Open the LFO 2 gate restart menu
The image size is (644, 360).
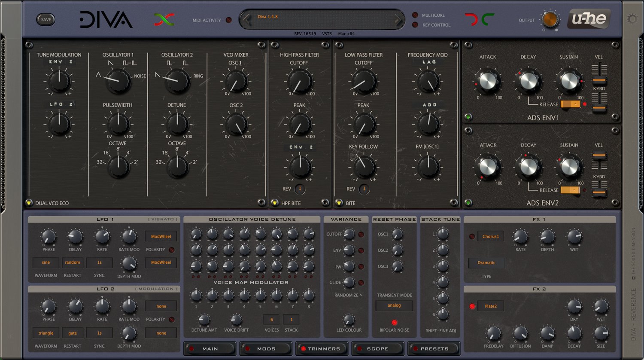[x=73, y=333]
